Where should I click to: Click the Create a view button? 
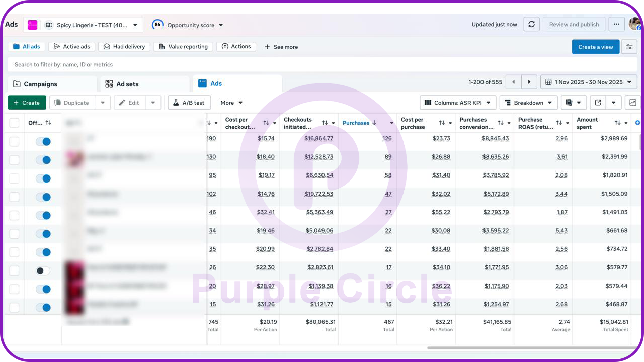(x=595, y=47)
